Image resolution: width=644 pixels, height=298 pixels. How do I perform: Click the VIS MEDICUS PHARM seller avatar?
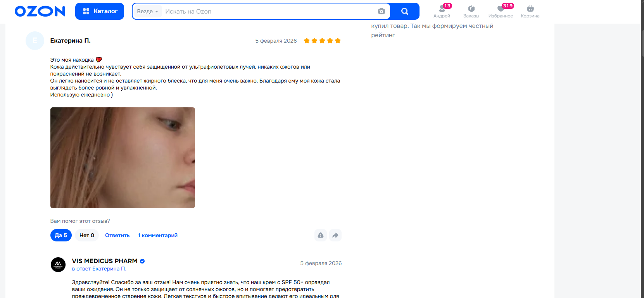(58, 265)
